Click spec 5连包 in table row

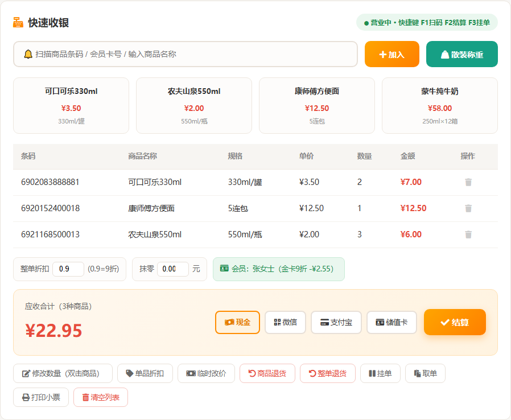click(238, 208)
